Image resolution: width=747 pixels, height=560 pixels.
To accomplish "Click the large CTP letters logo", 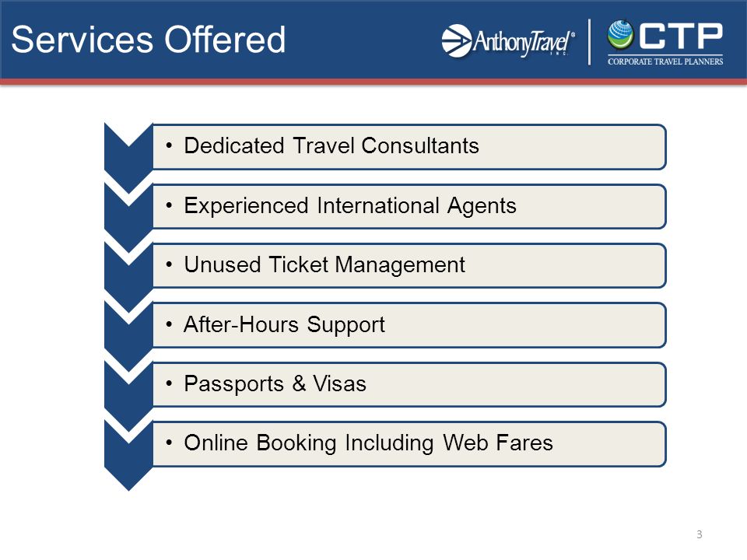I will 681,35.
